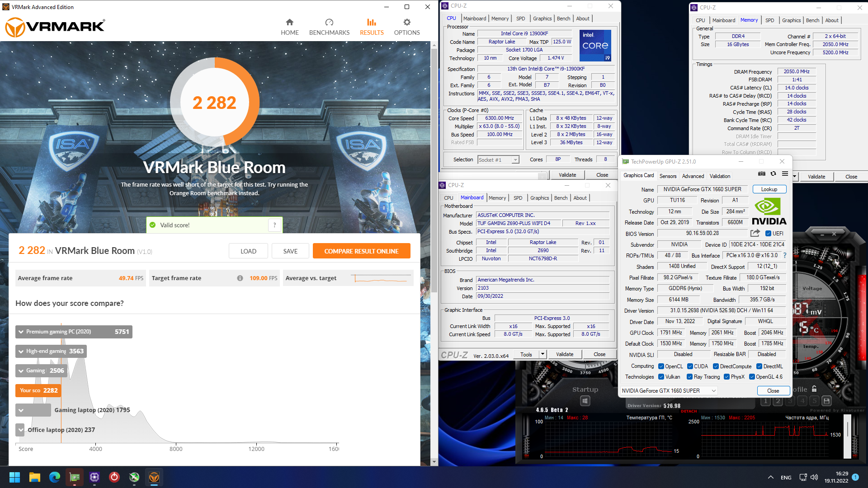Click taskbar volume speaker icon
Image resolution: width=868 pixels, height=488 pixels.
pyautogui.click(x=814, y=477)
